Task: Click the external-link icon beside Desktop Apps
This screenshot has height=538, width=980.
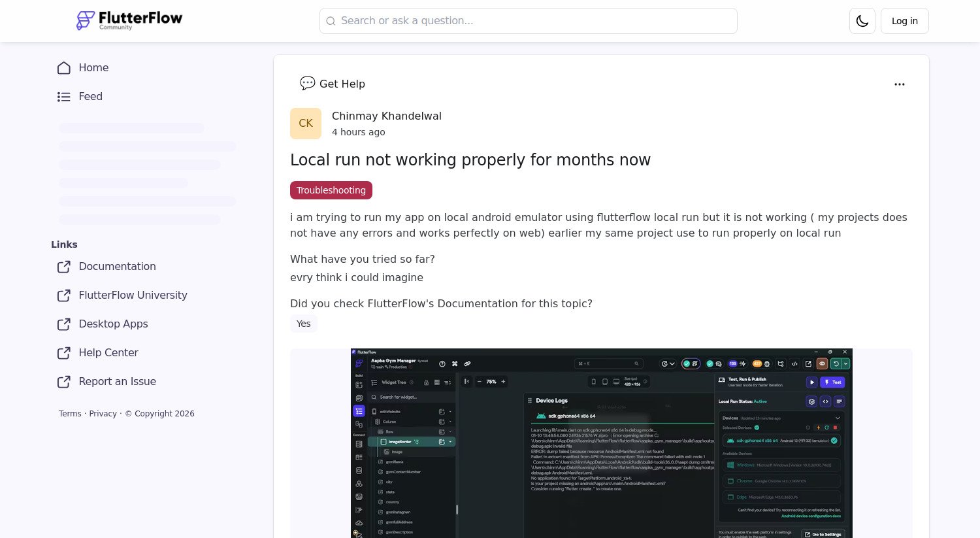Action: click(x=64, y=324)
